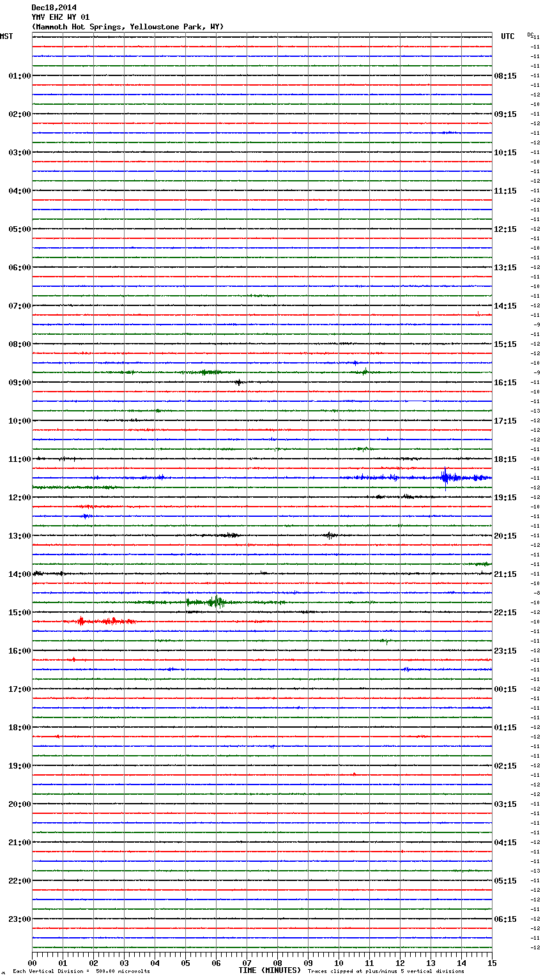The height and width of the screenshot is (980, 543).
Task: Click the 'TIME (MINUTES)' axis label
Action: pos(270,970)
